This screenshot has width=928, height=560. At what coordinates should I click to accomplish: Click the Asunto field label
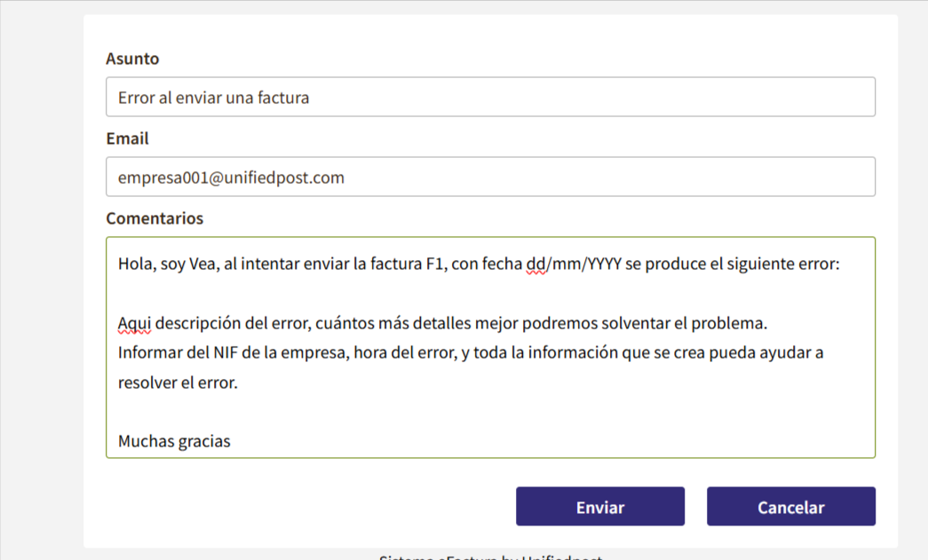click(x=132, y=59)
